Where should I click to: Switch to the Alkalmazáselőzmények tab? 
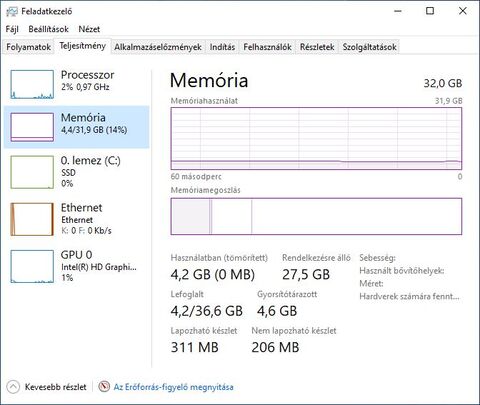pos(158,47)
